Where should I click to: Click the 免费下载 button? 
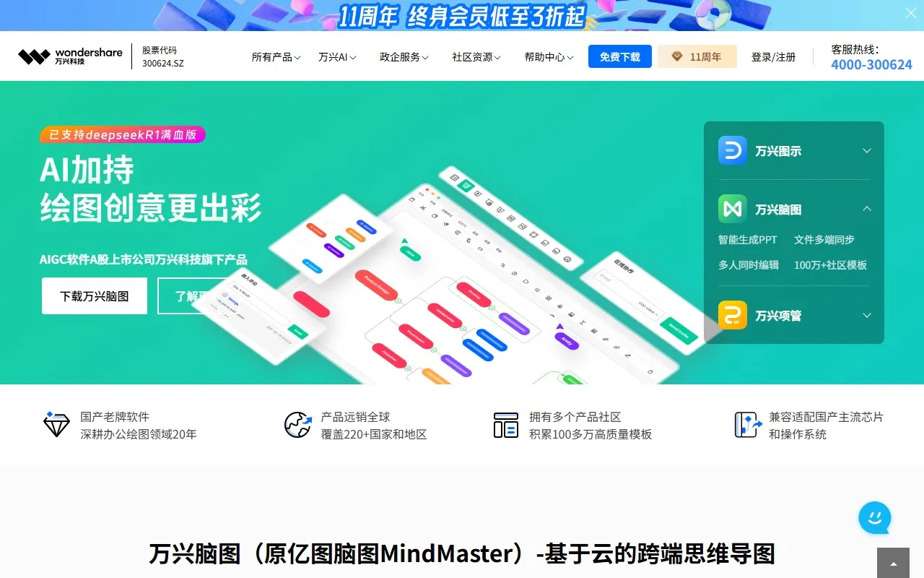[619, 56]
